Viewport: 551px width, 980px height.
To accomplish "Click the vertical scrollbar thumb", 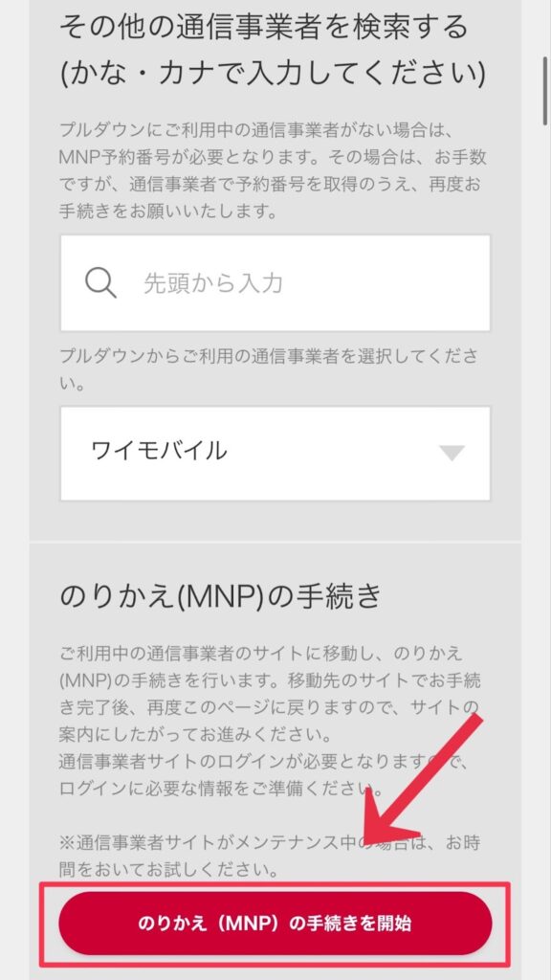I will pyautogui.click(x=545, y=93).
